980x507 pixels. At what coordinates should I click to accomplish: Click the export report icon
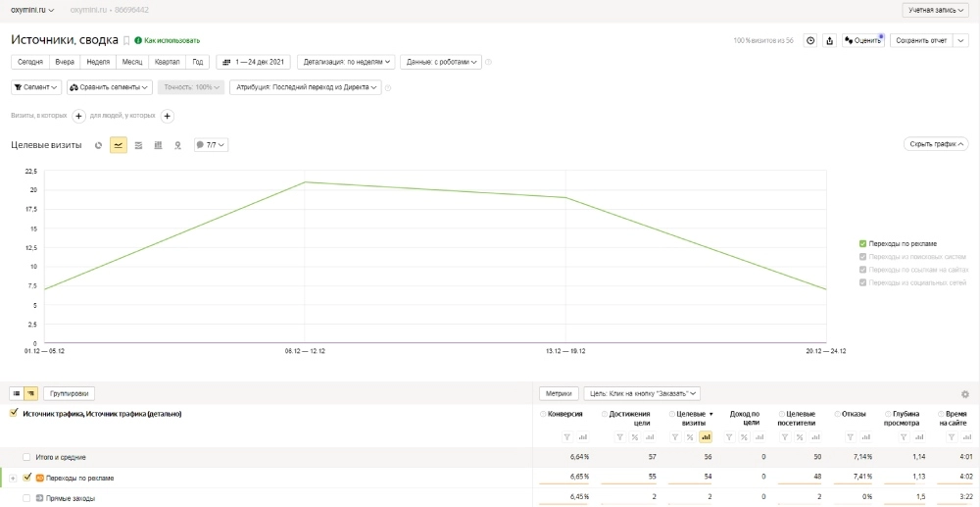pyautogui.click(x=829, y=40)
